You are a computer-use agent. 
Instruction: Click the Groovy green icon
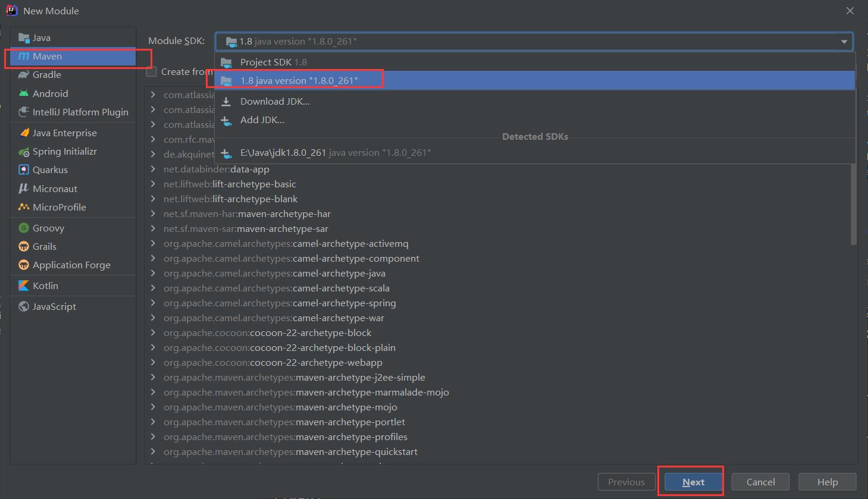click(x=24, y=228)
